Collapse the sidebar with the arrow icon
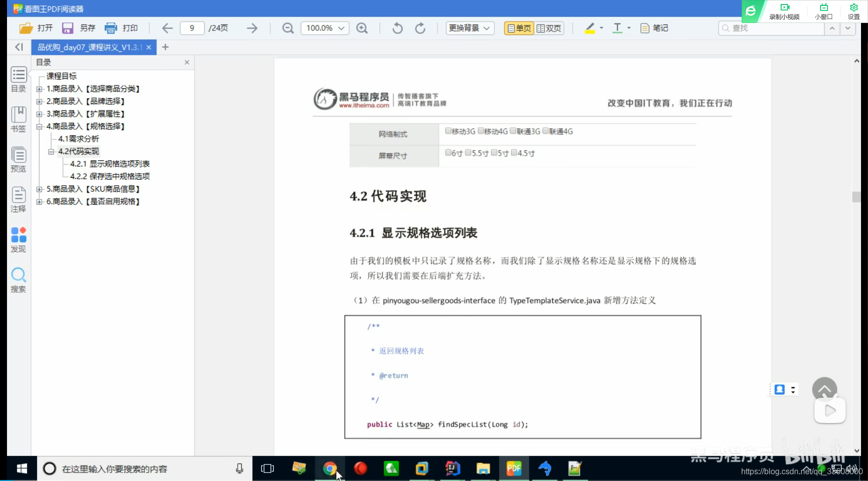This screenshot has width=868, height=481. [x=19, y=47]
